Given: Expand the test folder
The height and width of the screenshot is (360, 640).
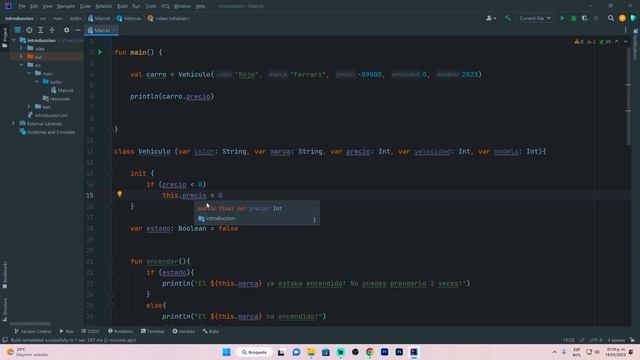Looking at the screenshot, I should pyautogui.click(x=29, y=107).
